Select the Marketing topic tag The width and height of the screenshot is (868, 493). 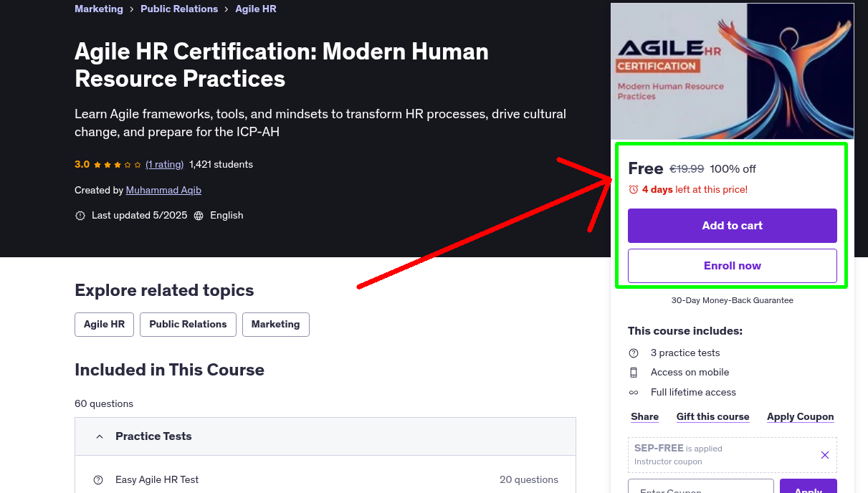pos(276,324)
